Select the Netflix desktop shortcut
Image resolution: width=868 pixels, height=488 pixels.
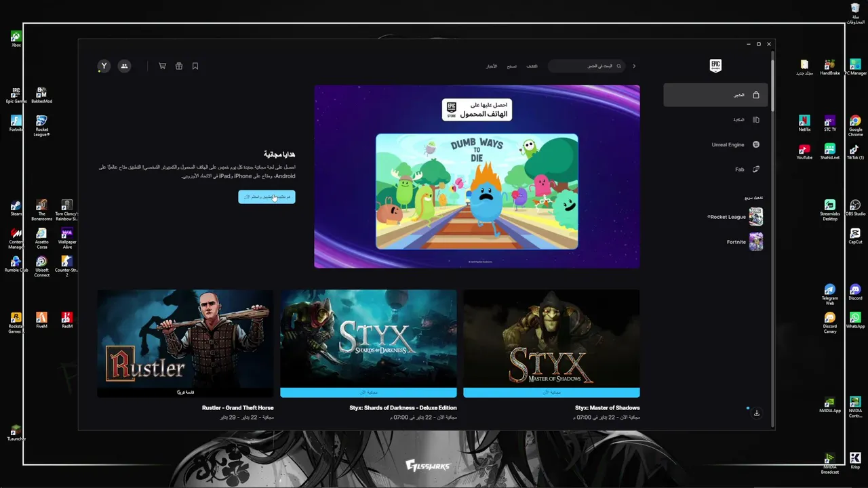pos(804,123)
